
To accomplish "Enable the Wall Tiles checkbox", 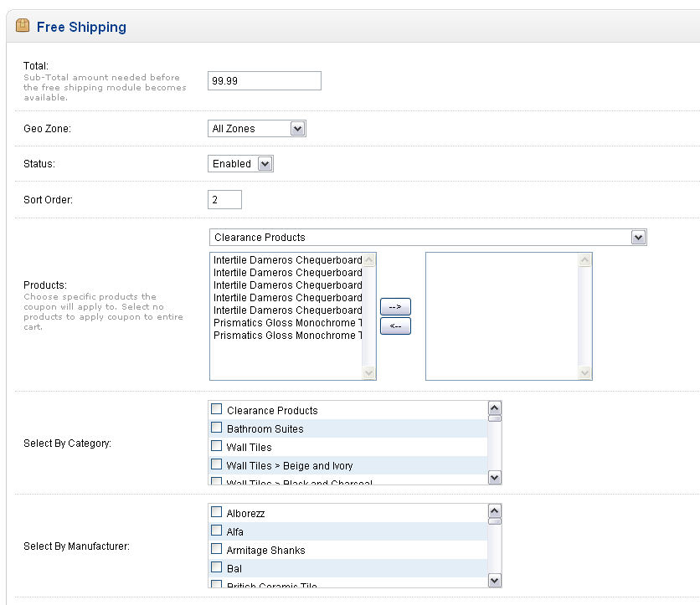I will [x=217, y=446].
